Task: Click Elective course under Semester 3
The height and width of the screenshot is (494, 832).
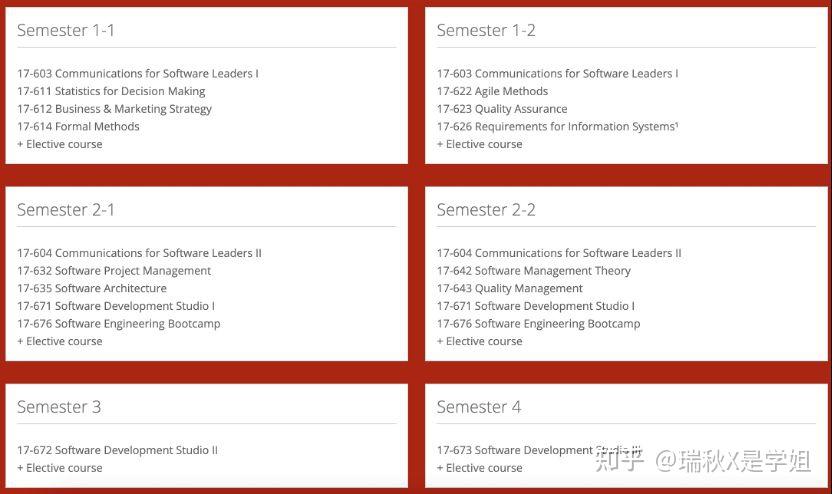Action: 60,468
